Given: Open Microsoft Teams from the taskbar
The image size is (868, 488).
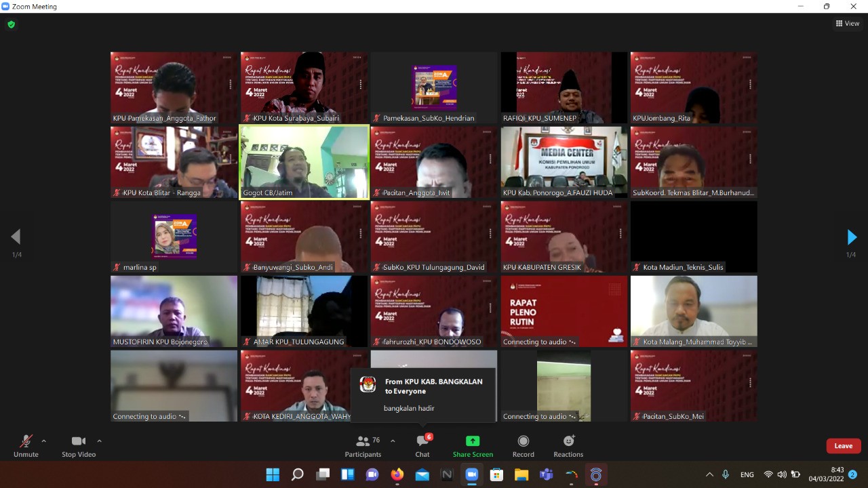Looking at the screenshot, I should [x=546, y=474].
